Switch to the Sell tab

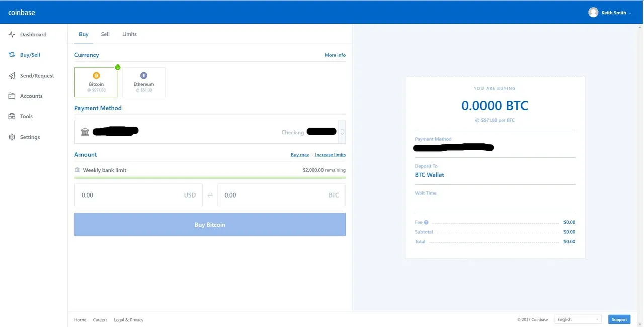pos(105,34)
